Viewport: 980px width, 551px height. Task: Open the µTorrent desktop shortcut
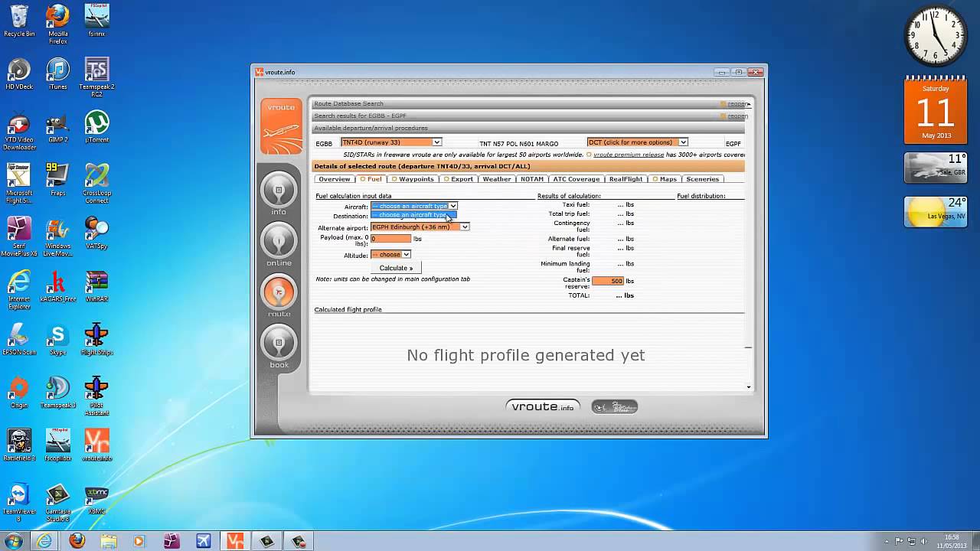tap(96, 127)
